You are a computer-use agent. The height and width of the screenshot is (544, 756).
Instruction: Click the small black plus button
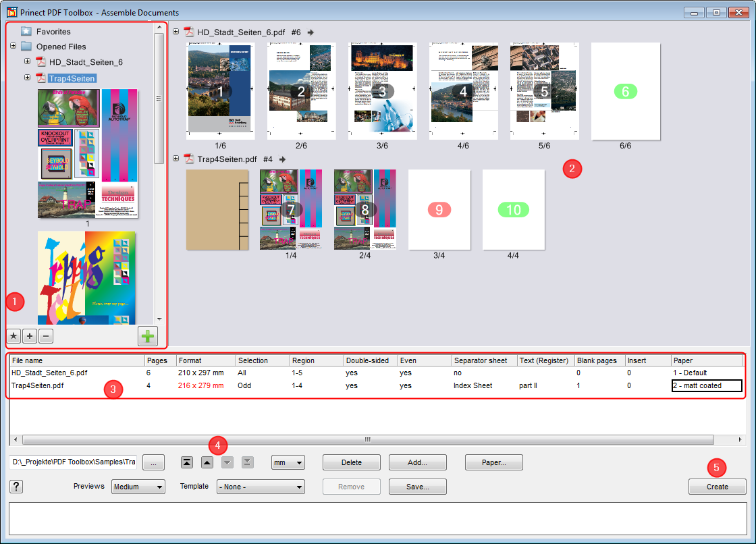[30, 335]
